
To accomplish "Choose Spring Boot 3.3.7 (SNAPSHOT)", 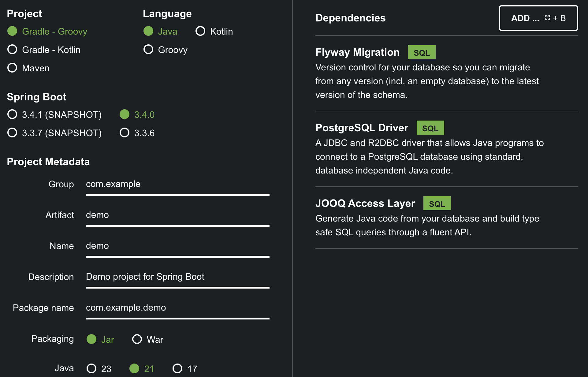I will point(54,133).
